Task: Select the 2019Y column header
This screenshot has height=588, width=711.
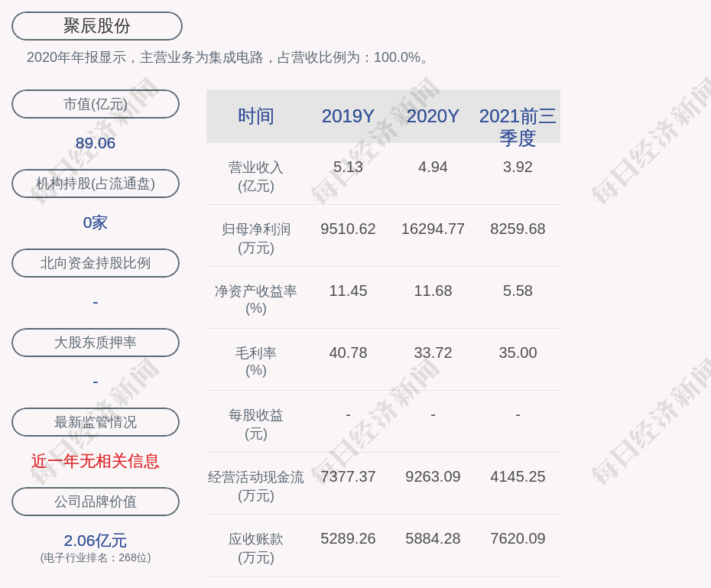Action: pos(348,116)
